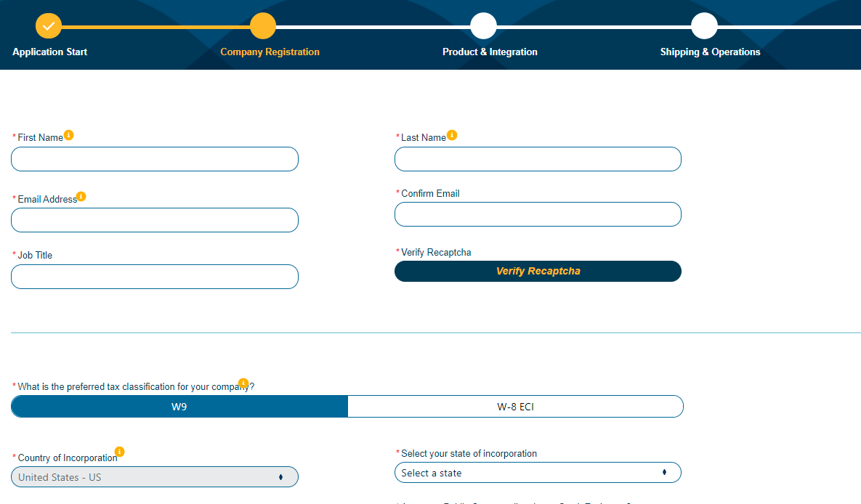Click the Country of Incorporation info icon

click(120, 452)
